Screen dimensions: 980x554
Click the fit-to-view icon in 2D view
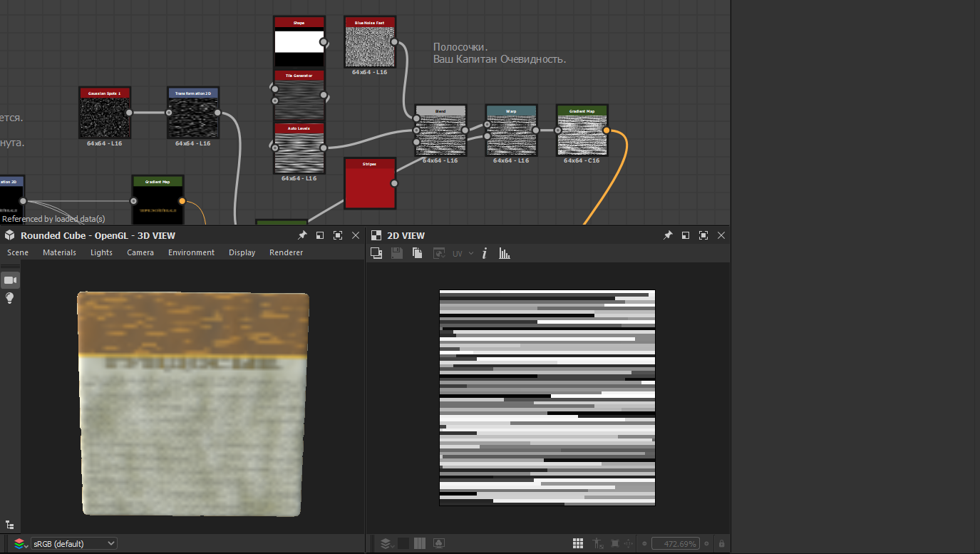click(x=615, y=543)
